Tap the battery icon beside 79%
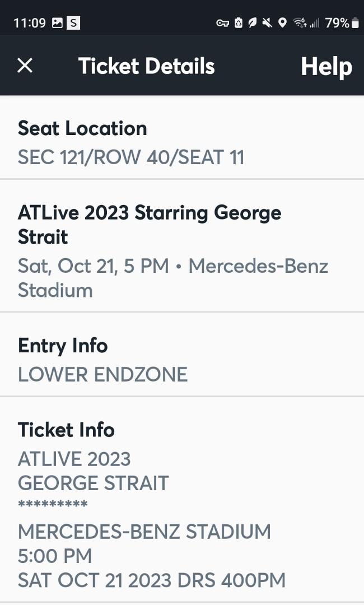Screen dimensions: 364x605 click(355, 23)
